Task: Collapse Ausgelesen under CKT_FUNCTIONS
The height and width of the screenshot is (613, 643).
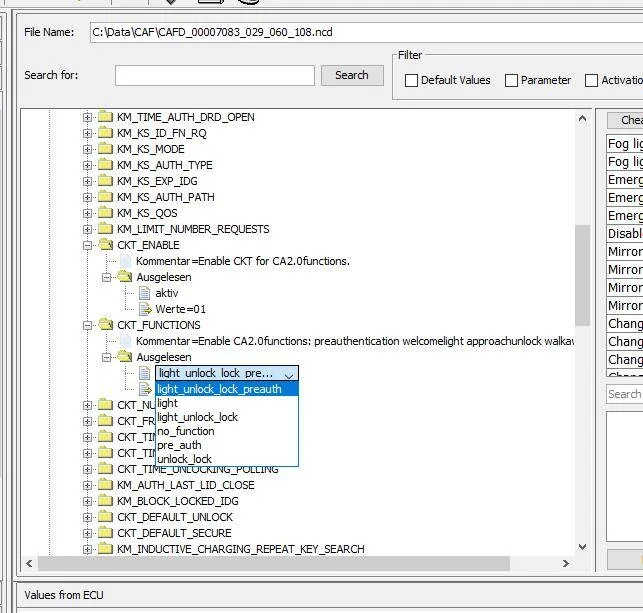Action: 106,358
